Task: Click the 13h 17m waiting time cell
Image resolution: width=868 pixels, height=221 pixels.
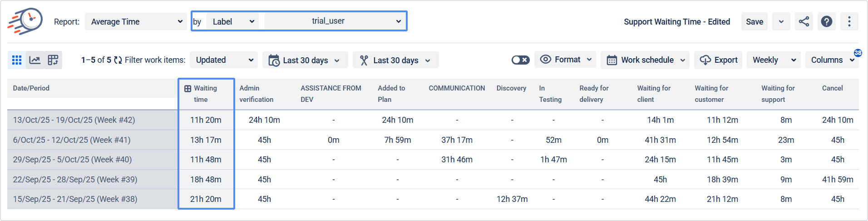Action: pos(206,140)
